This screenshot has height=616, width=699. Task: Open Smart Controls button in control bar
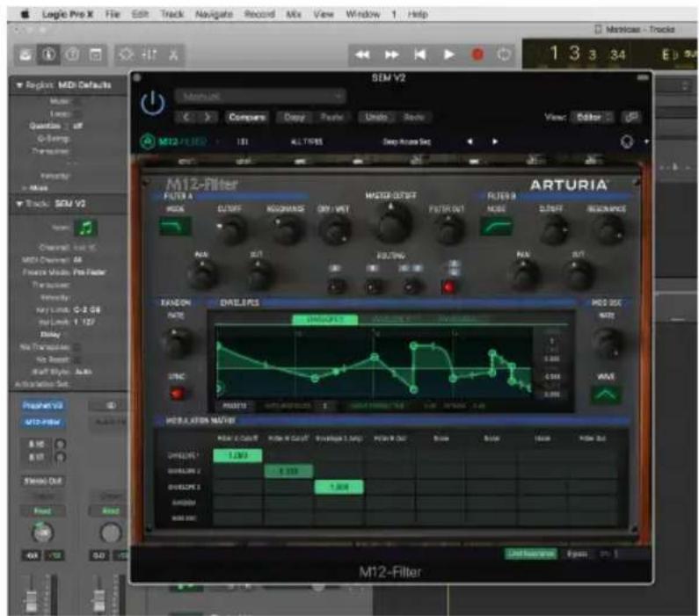(126, 54)
